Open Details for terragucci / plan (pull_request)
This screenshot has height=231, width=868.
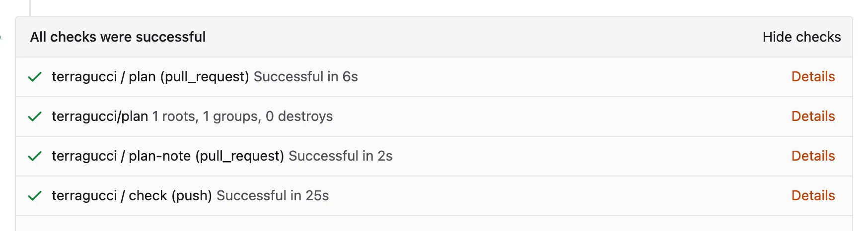tap(813, 77)
